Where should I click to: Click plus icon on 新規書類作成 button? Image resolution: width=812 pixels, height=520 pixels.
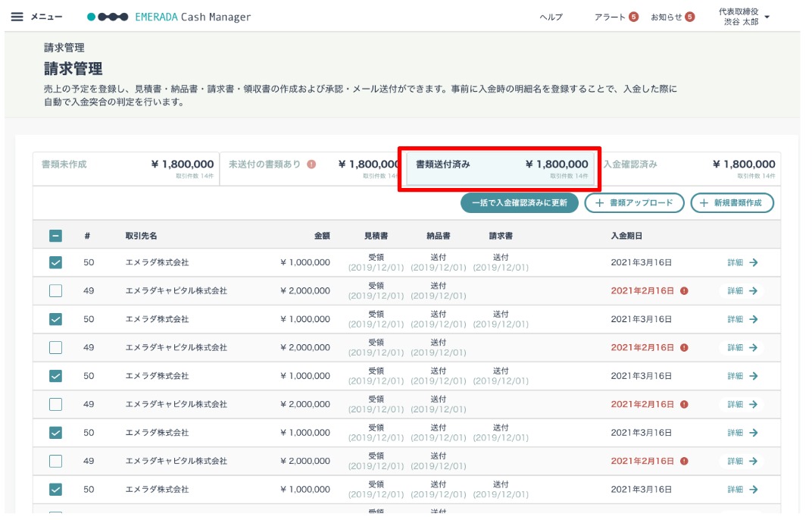point(704,202)
